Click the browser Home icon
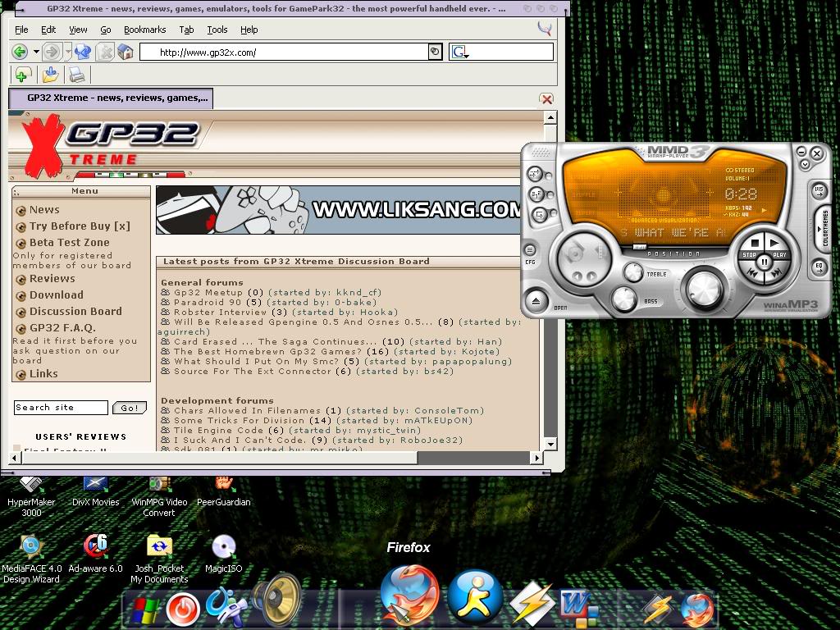The image size is (840, 630). pos(126,52)
